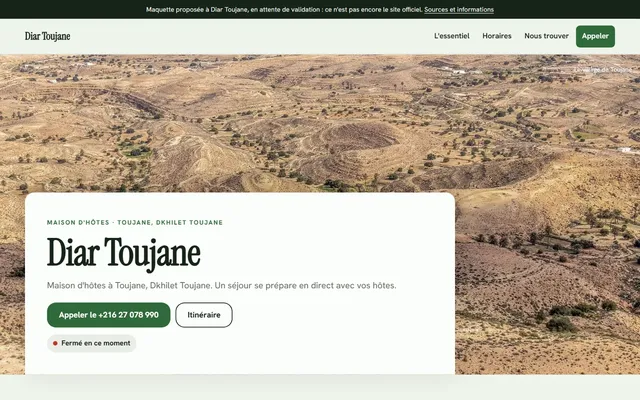The height and width of the screenshot is (400, 640).
Task: Click the large Diar Toujane heading
Action: click(124, 253)
